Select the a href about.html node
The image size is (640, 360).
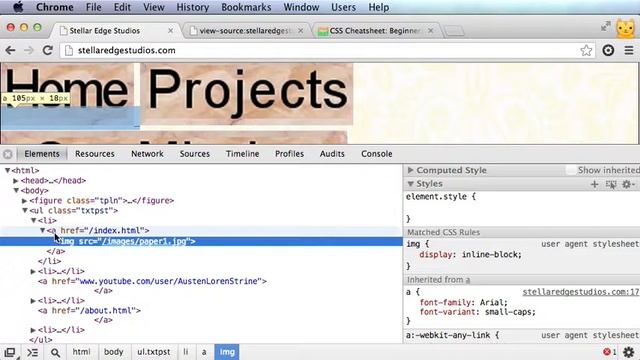[89, 311]
